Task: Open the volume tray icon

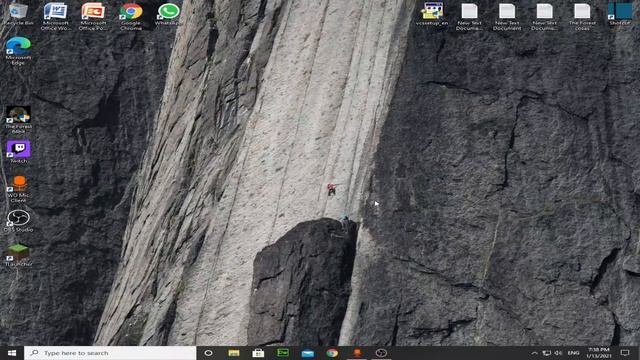Action: click(x=558, y=353)
